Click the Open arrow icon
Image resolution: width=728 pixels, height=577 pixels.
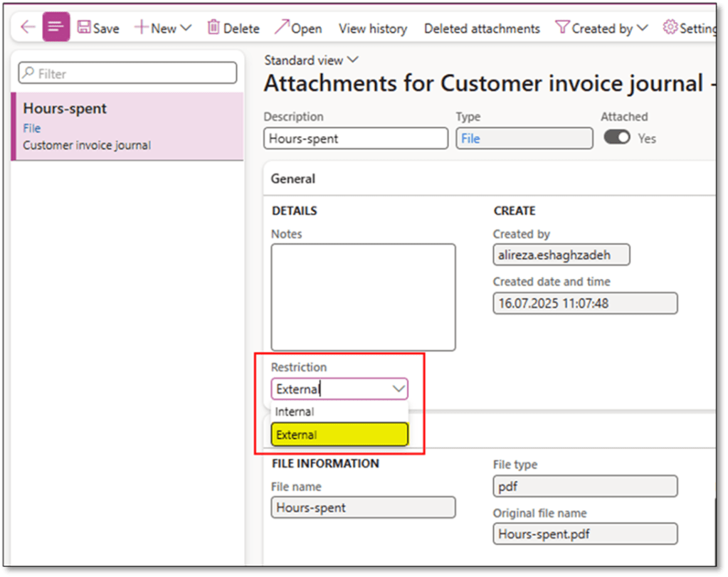point(282,28)
